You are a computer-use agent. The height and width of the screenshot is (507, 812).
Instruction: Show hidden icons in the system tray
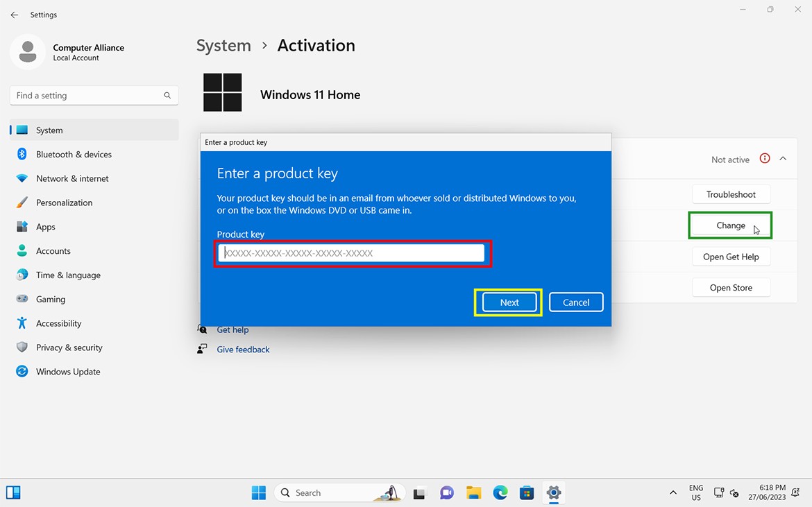(673, 492)
